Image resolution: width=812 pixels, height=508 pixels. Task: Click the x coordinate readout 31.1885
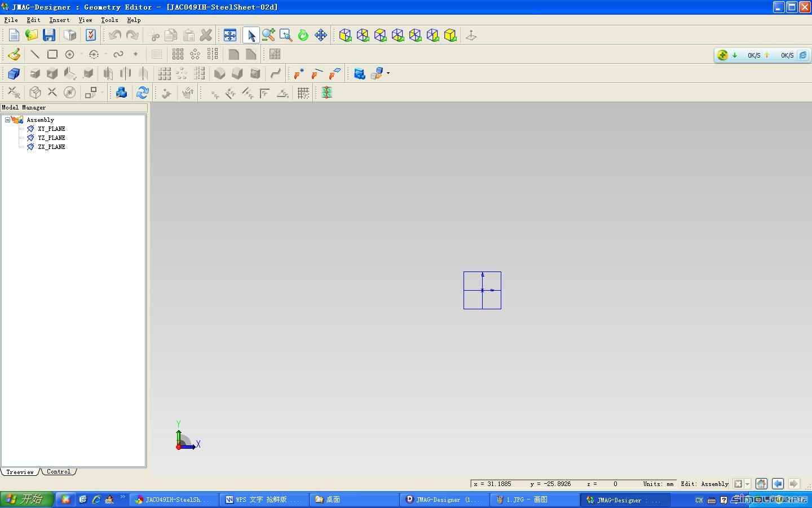498,484
